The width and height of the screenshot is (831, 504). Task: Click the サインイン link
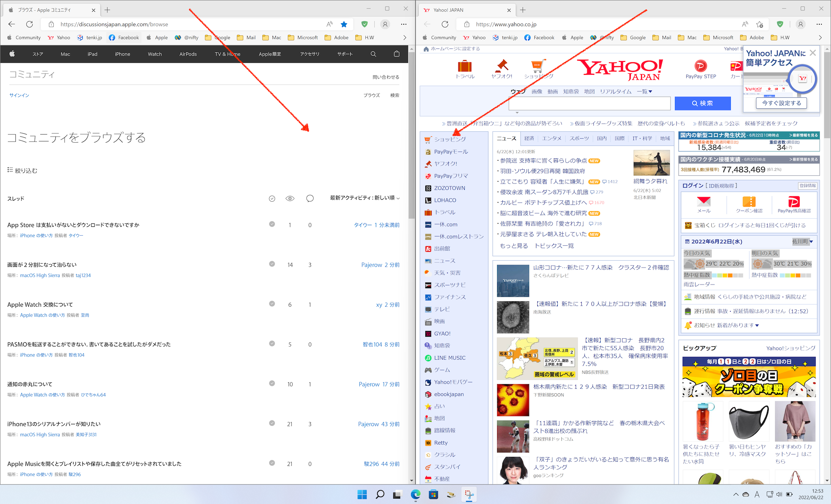[x=19, y=95]
